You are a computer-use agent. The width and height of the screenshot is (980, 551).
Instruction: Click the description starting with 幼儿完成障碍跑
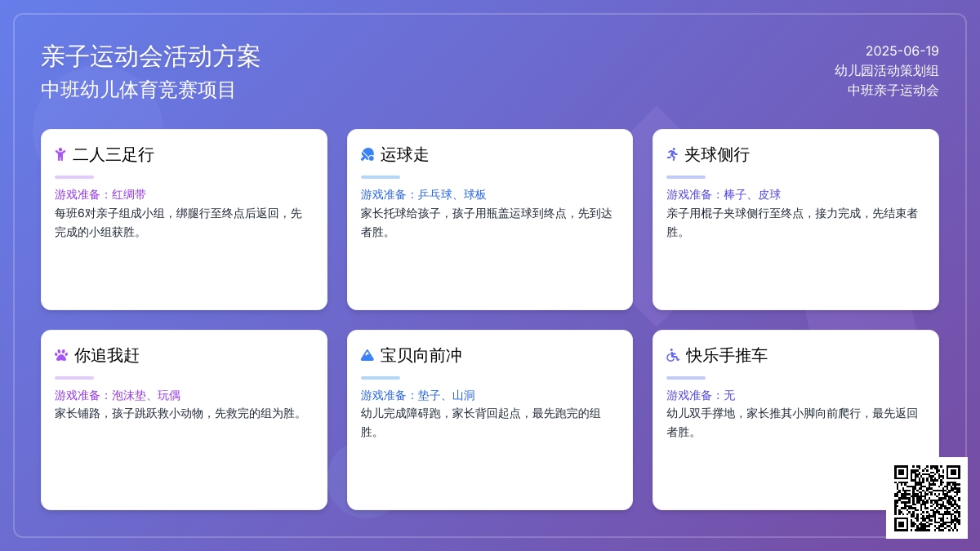tap(481, 423)
